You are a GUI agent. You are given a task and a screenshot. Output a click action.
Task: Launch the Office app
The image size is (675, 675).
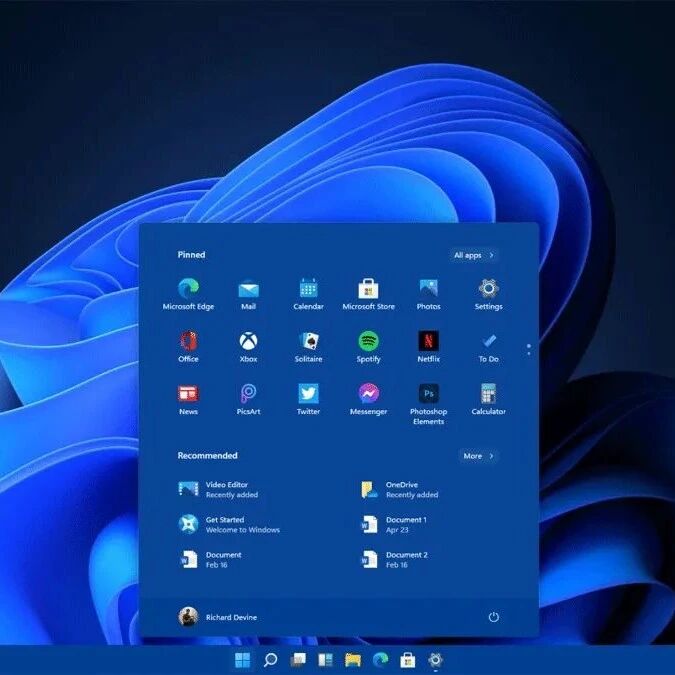tap(188, 347)
